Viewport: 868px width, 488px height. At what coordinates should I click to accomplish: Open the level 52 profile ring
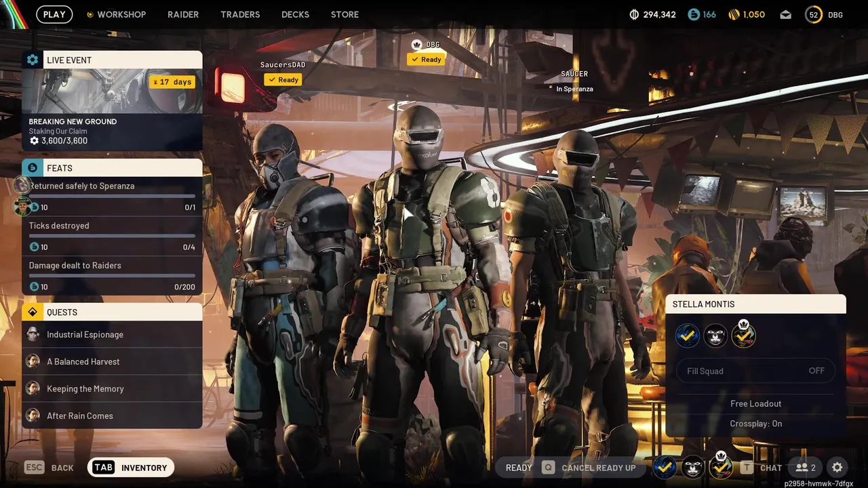pos(814,14)
